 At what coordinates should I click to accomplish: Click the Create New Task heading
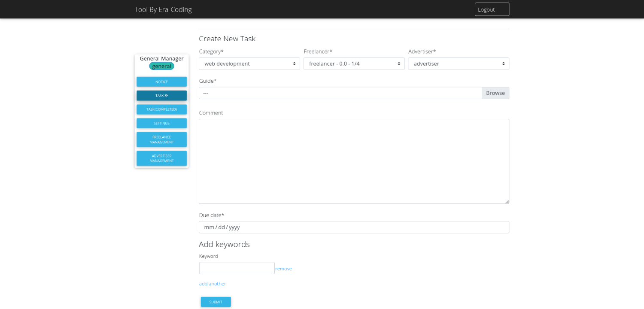(x=227, y=39)
